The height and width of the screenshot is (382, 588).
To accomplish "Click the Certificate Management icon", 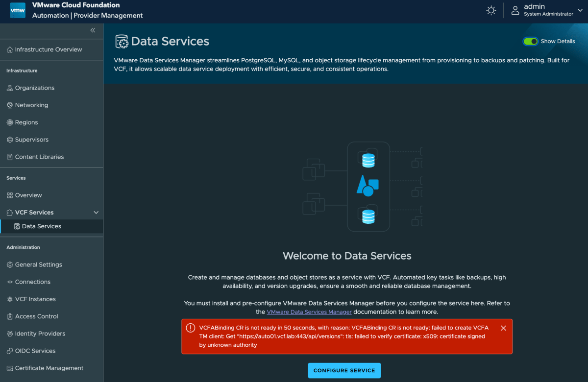I will click(11, 368).
